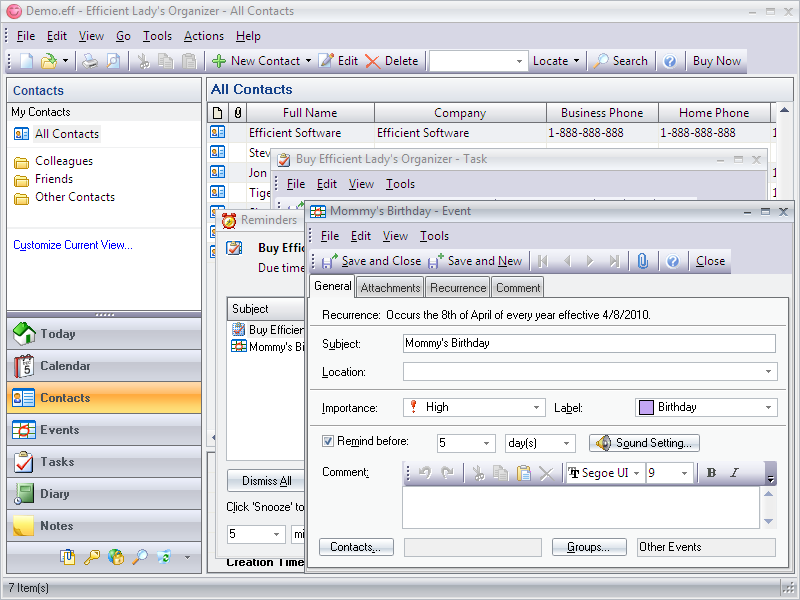This screenshot has width=800, height=600.
Task: Click the print icon in main toolbar
Action: point(90,61)
